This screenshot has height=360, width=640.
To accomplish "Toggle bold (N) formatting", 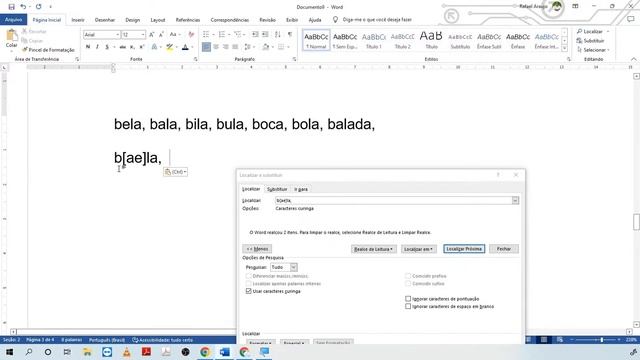I will (88, 47).
